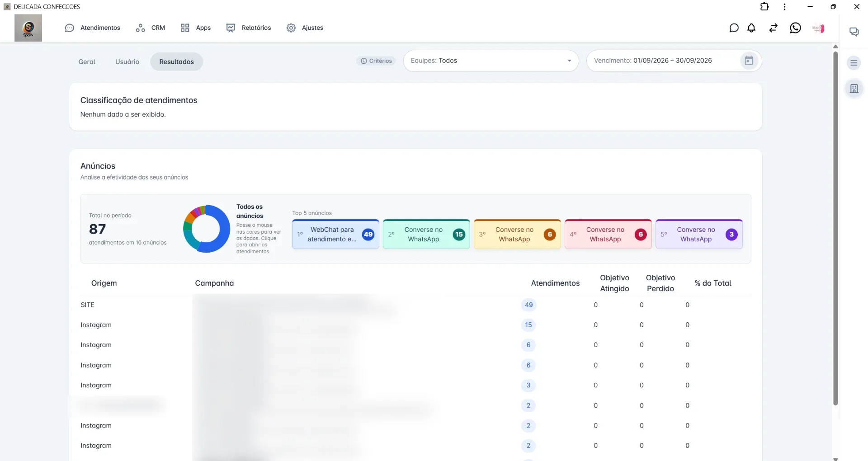Click the Origem column header
Image resolution: width=868 pixels, height=461 pixels.
104,283
